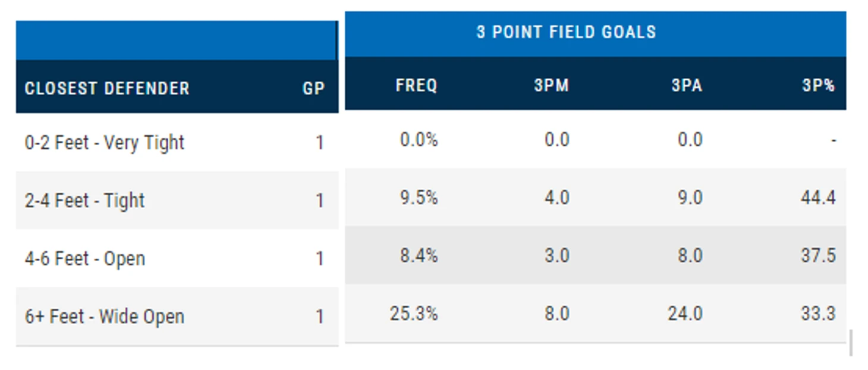Click the 24.0 attempts value for Wide Open
The image size is (868, 370).
tap(685, 313)
